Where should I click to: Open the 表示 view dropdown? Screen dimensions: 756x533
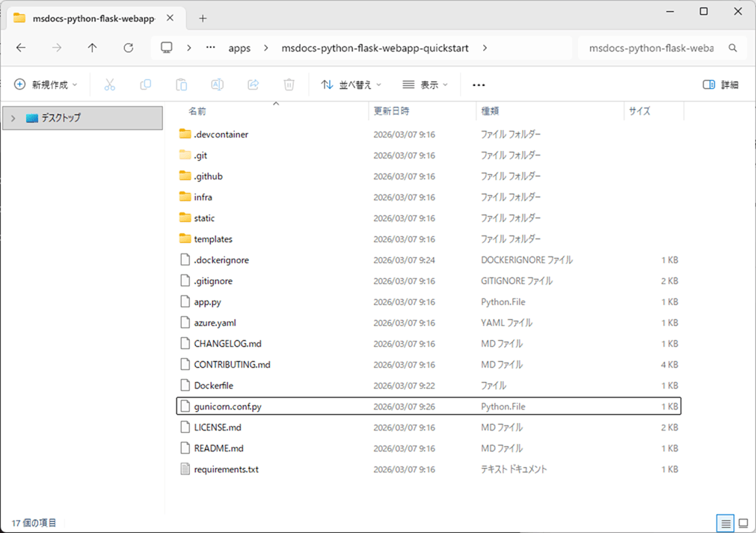point(425,85)
